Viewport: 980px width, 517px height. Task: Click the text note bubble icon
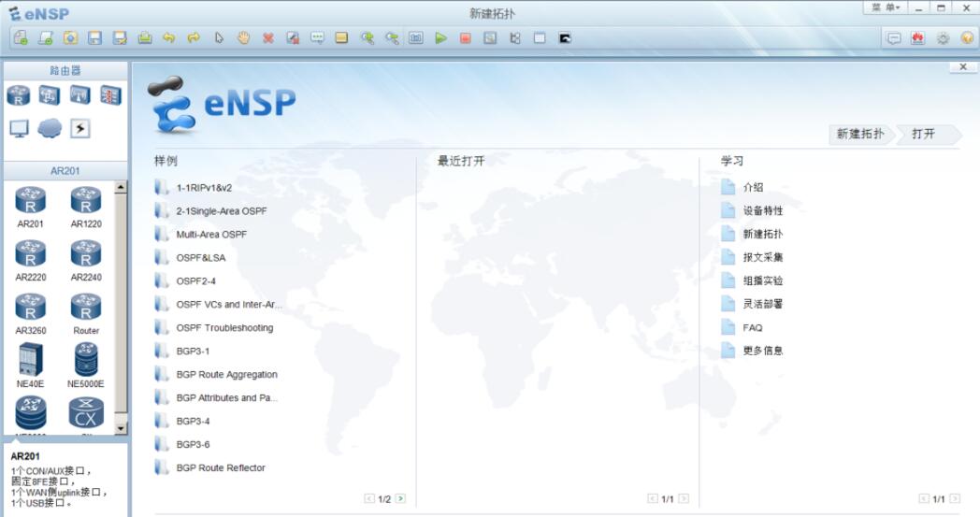click(x=318, y=38)
